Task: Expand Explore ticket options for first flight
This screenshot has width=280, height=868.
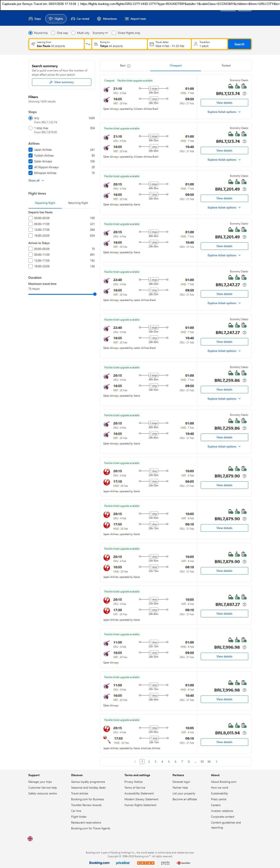Action: [x=224, y=112]
